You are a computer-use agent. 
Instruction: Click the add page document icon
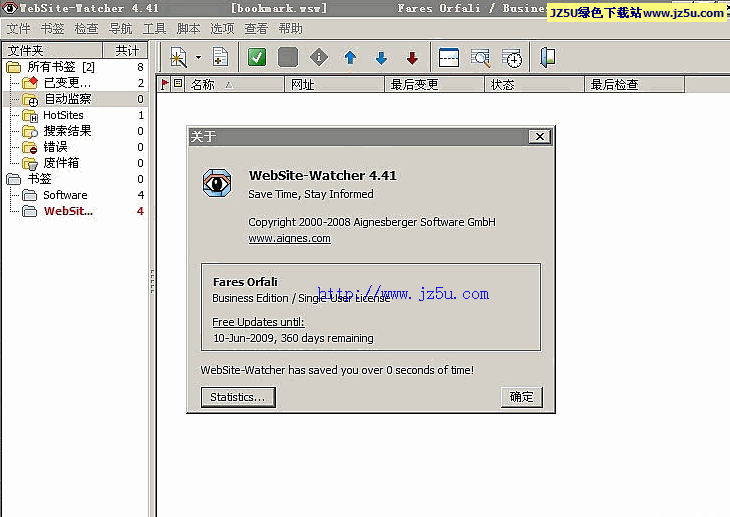[220, 58]
